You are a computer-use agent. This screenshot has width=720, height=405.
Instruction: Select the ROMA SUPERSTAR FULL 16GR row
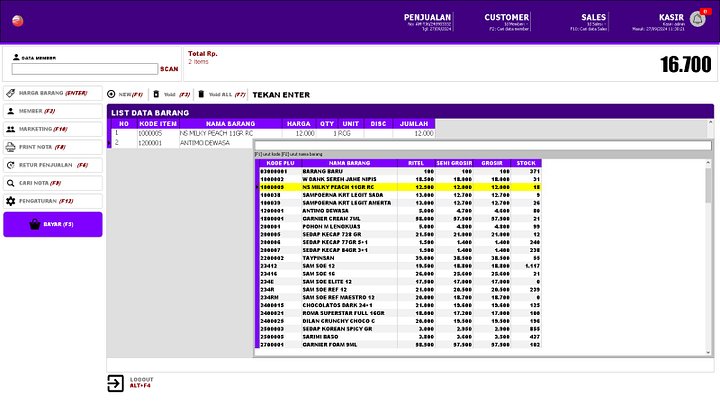point(399,313)
